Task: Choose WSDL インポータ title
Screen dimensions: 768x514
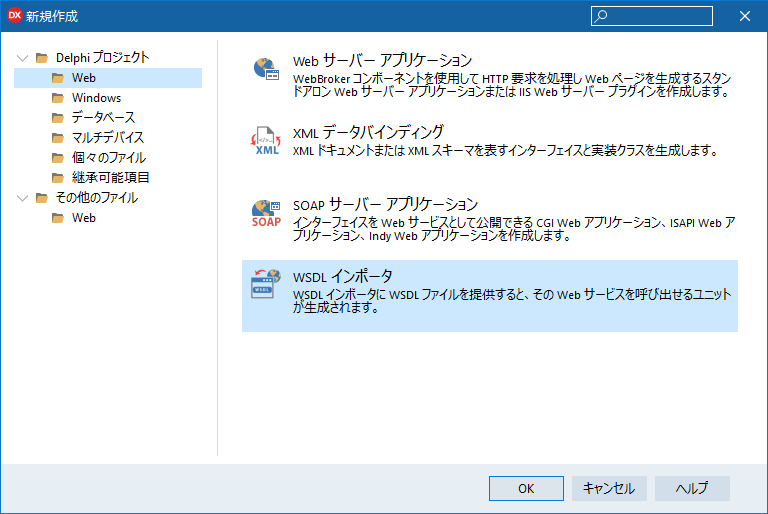Action: [342, 276]
